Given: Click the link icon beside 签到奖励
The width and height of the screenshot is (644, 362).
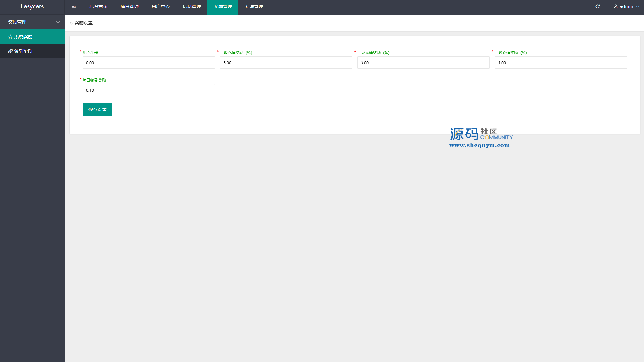Looking at the screenshot, I should click(x=10, y=51).
